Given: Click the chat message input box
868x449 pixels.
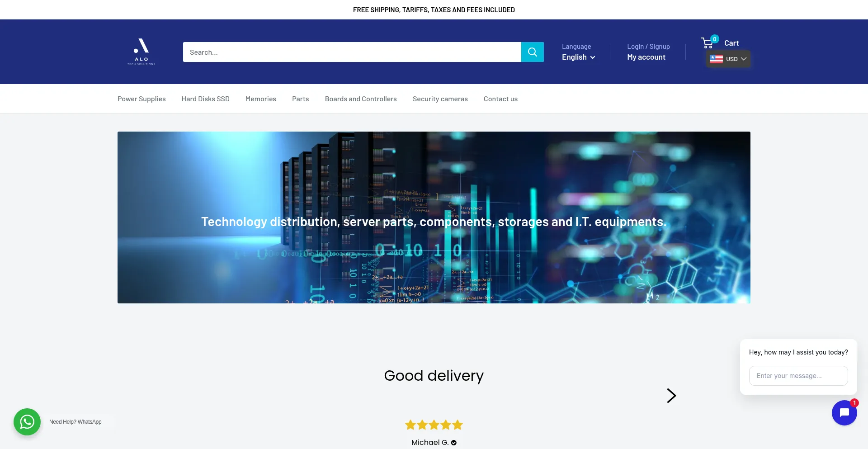Looking at the screenshot, I should (798, 376).
